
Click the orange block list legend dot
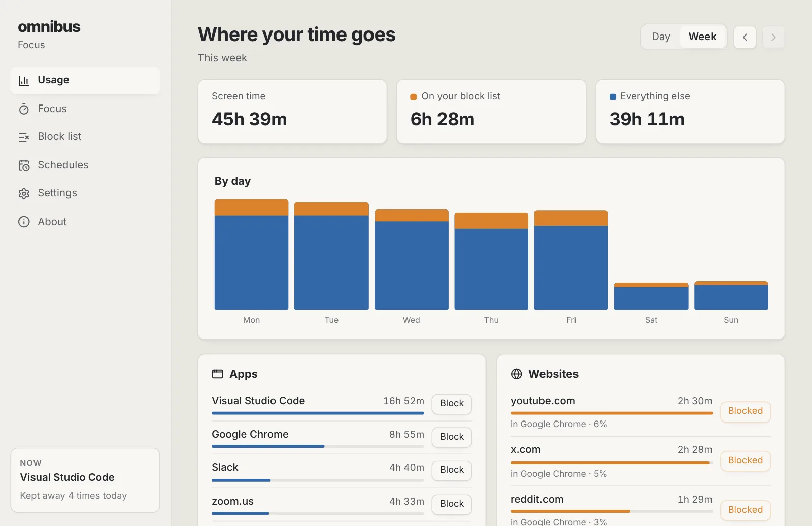pyautogui.click(x=414, y=97)
